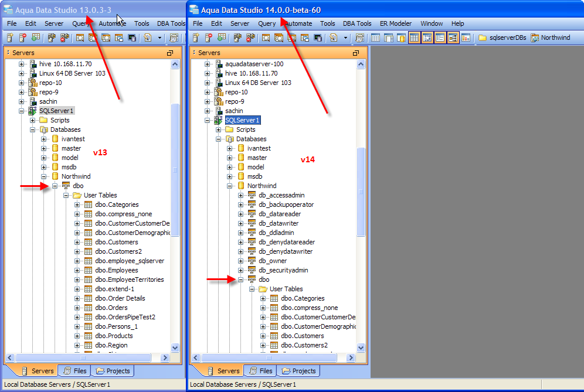Click register server icon in v13 toolbar
This screenshot has width=584, height=392.
(x=10, y=38)
